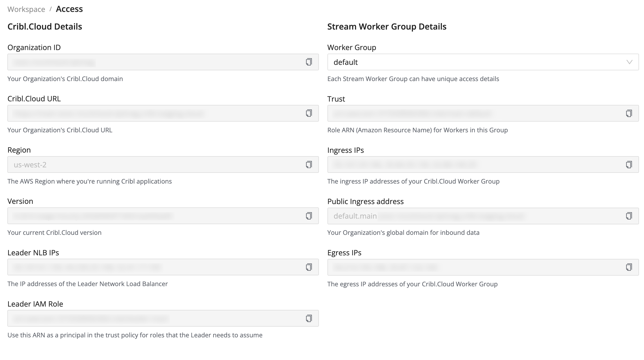This screenshot has width=644, height=360.
Task: Click the Leader NLB IPs field
Action: click(x=163, y=267)
